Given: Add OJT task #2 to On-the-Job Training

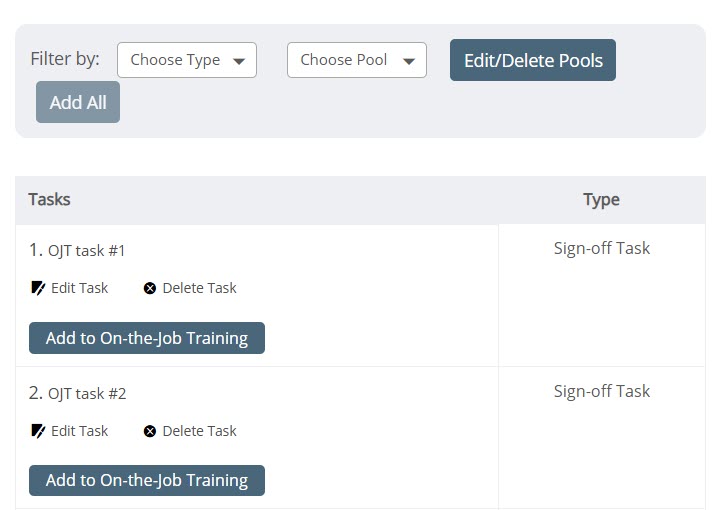Looking at the screenshot, I should 147,480.
